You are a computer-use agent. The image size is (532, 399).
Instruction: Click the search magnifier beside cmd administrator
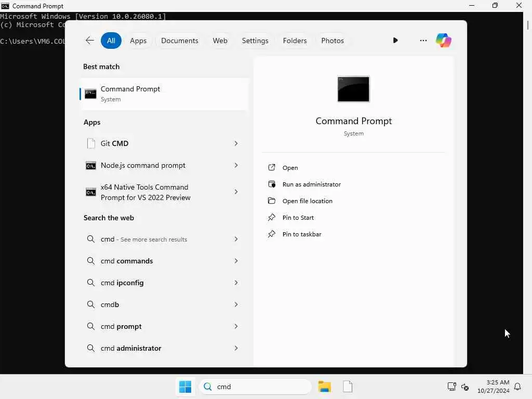pyautogui.click(x=90, y=348)
